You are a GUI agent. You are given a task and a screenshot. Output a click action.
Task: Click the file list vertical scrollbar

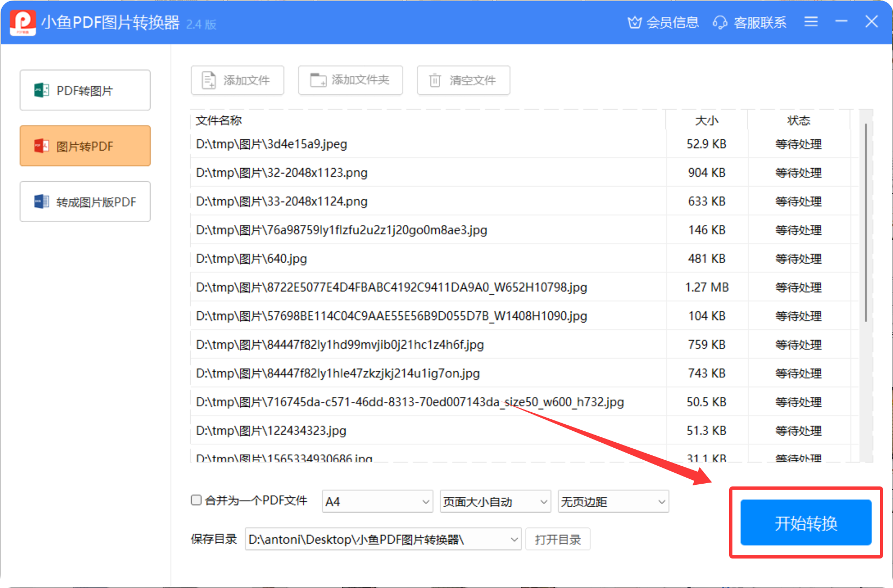click(x=866, y=224)
